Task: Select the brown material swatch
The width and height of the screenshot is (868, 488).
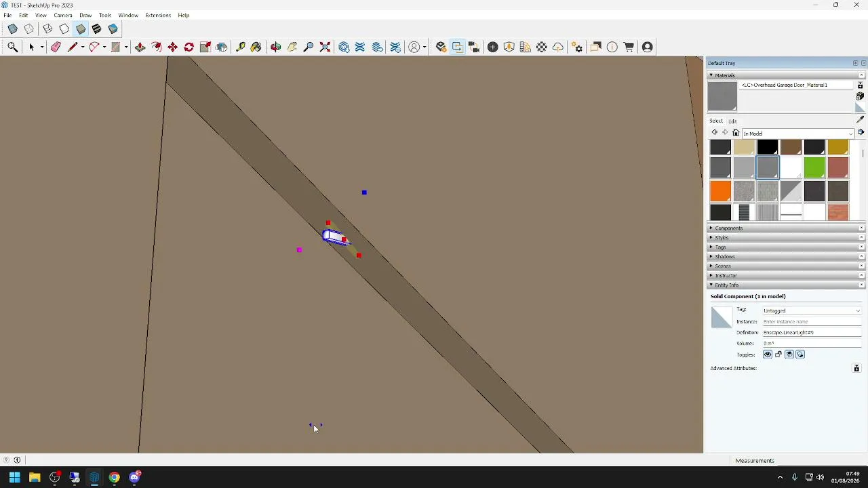Action: pos(791,146)
